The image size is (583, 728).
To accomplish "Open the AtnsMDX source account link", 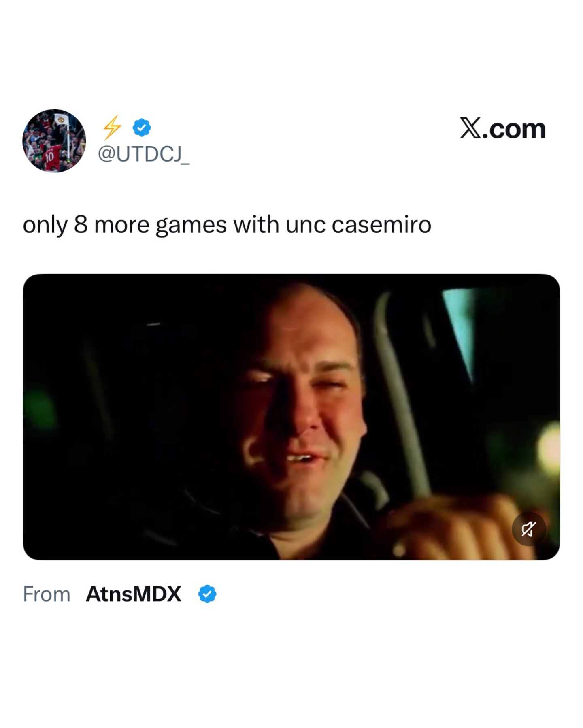I will 134,594.
